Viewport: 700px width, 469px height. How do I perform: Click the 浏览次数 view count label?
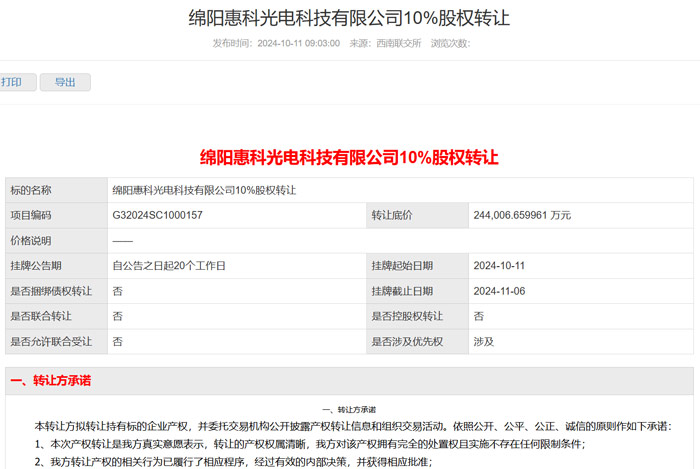(x=450, y=43)
